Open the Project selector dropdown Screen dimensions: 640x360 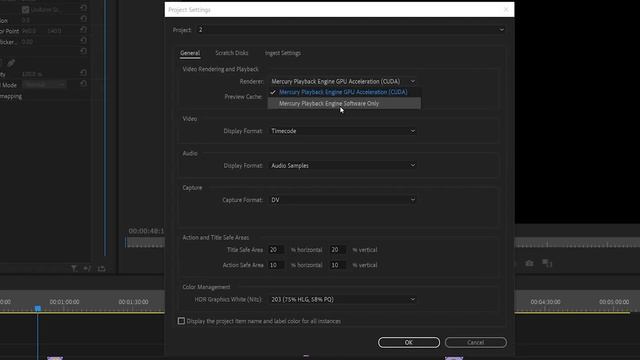pyautogui.click(x=351, y=30)
